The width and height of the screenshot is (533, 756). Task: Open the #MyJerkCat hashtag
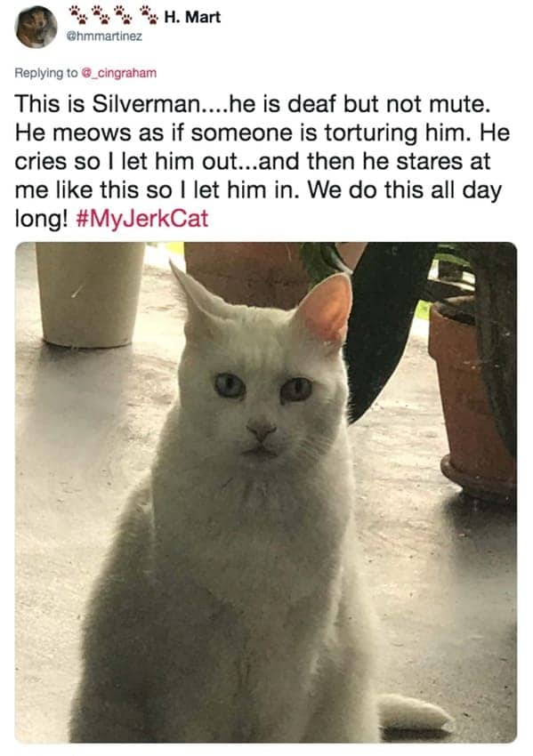coord(142,219)
